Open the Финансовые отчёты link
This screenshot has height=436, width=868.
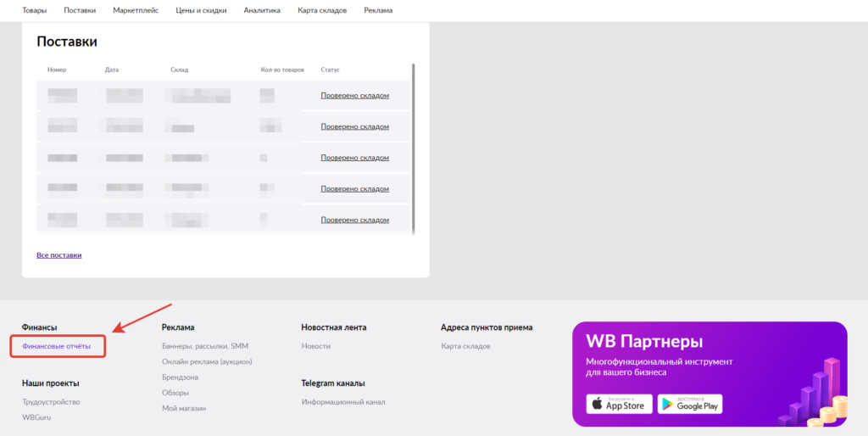(56, 346)
